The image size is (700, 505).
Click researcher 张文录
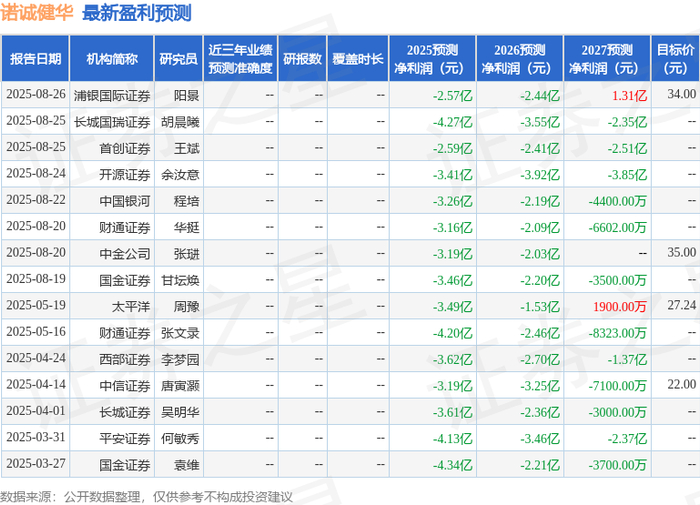pyautogui.click(x=180, y=333)
